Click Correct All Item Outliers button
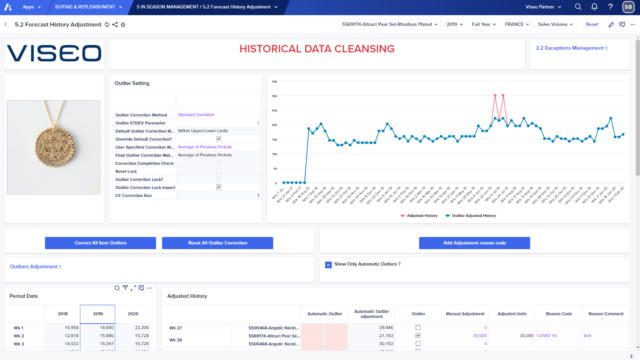This screenshot has width=640, height=360. click(x=100, y=243)
